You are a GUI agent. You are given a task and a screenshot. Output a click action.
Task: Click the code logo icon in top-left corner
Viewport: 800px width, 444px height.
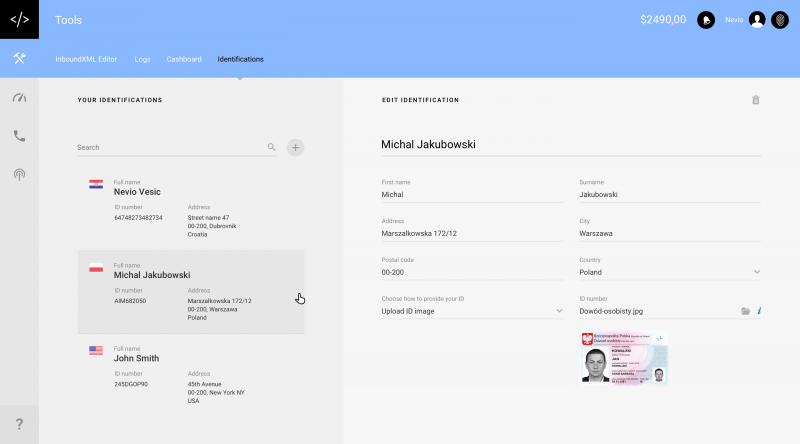[19, 19]
